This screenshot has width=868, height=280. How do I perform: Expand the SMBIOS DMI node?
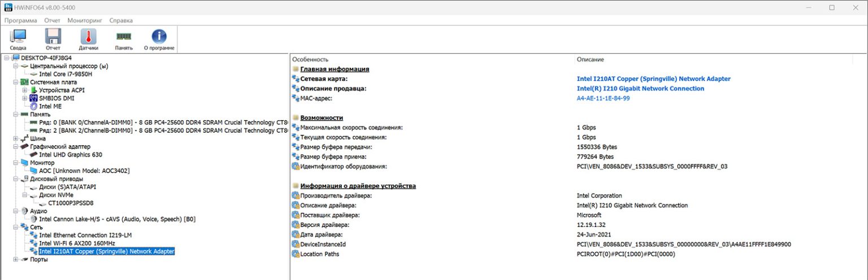pyautogui.click(x=24, y=98)
